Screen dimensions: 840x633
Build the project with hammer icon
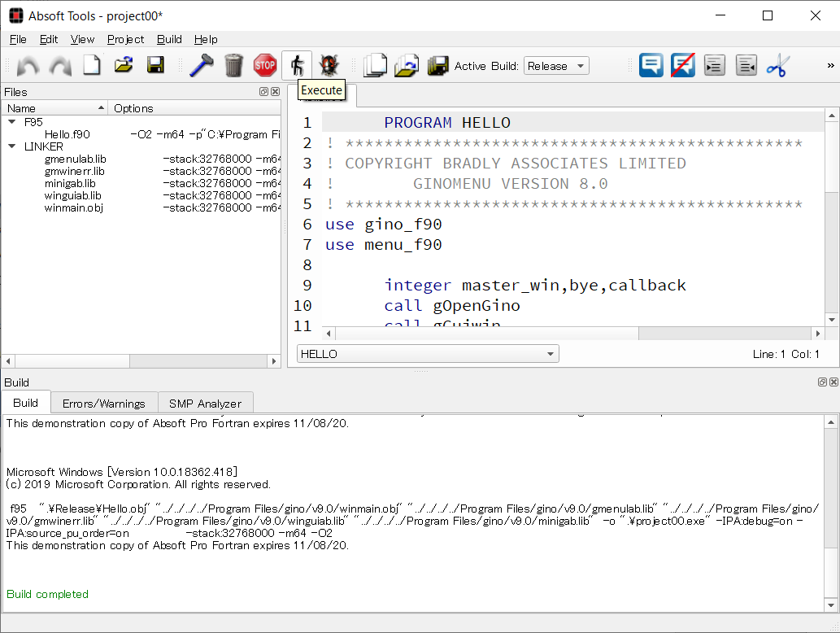(x=202, y=65)
